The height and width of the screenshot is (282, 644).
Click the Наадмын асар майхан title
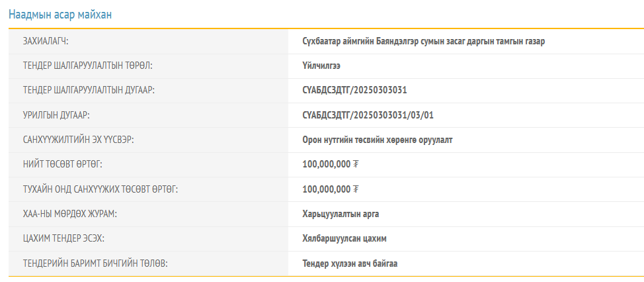(60, 15)
